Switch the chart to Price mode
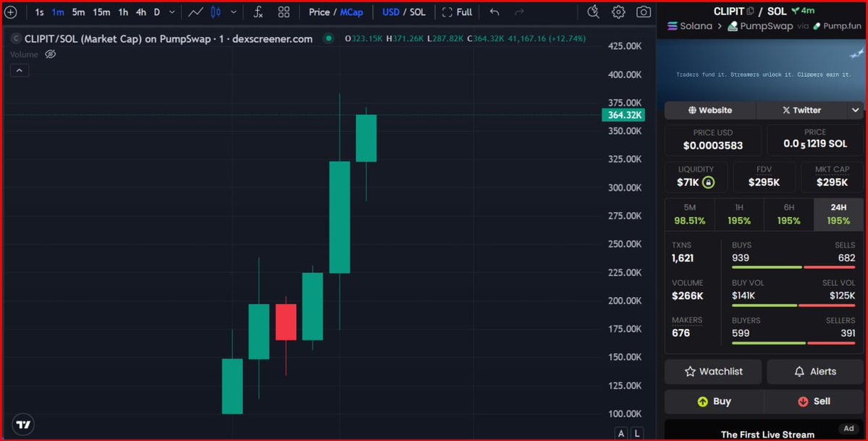The height and width of the screenshot is (441, 868). pos(319,12)
